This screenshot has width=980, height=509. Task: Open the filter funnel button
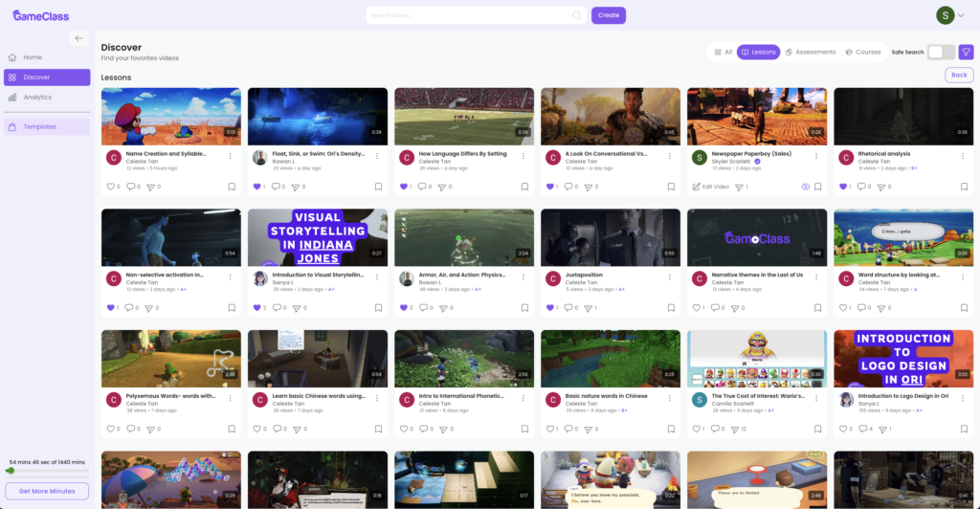click(x=966, y=52)
